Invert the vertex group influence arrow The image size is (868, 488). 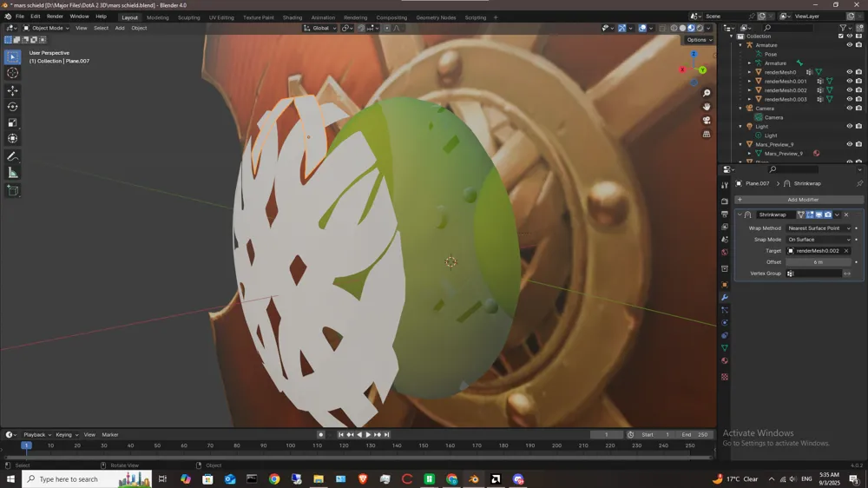(x=847, y=274)
